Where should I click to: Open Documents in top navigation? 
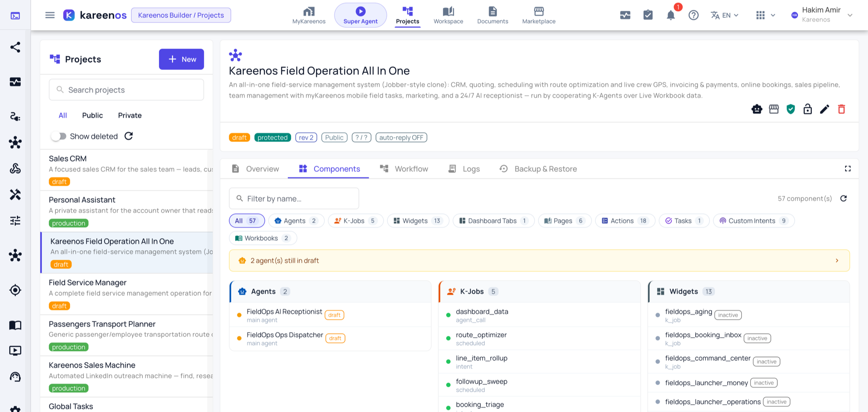[492, 15]
